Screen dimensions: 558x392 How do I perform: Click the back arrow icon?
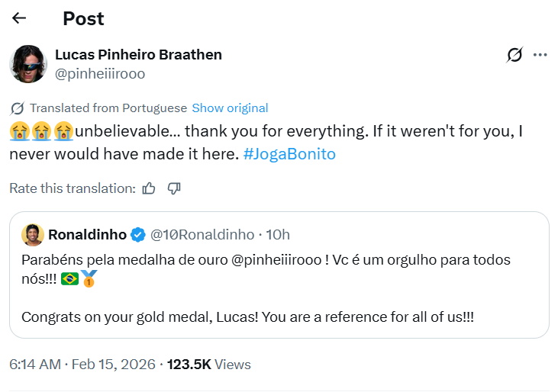pos(19,18)
